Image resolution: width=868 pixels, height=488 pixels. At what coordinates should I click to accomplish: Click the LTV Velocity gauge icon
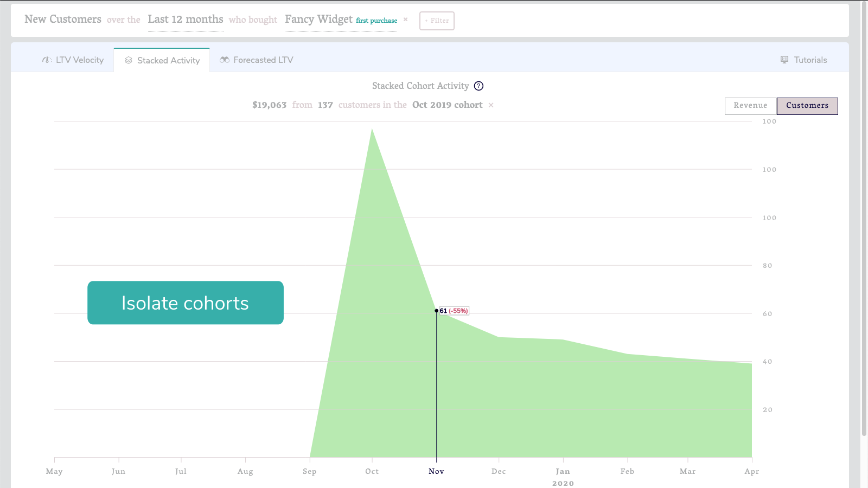(47, 60)
